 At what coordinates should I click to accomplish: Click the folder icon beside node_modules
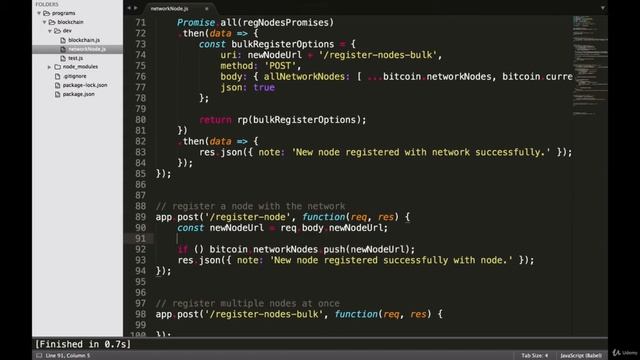(58, 67)
